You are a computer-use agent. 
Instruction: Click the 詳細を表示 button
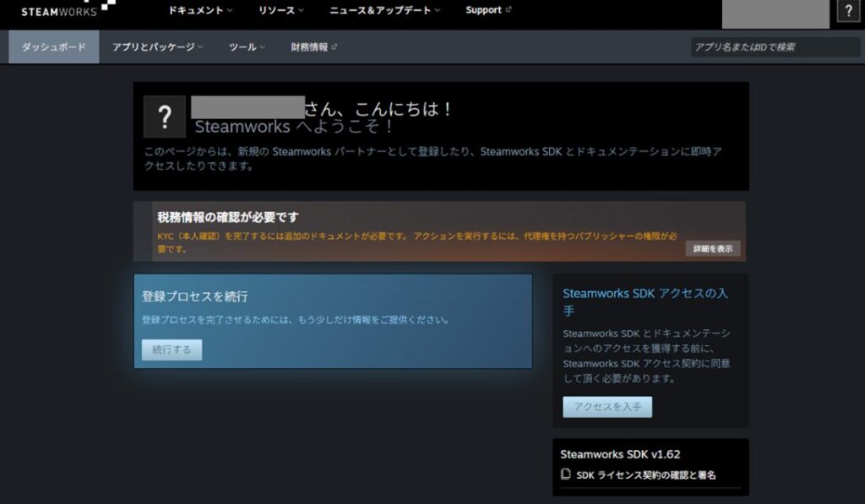click(x=713, y=249)
